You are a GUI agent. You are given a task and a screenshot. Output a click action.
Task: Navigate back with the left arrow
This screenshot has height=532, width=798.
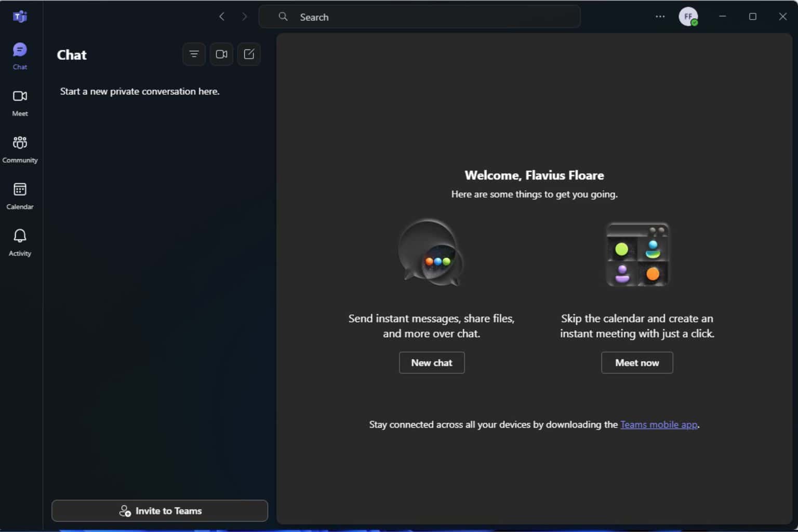pyautogui.click(x=222, y=17)
